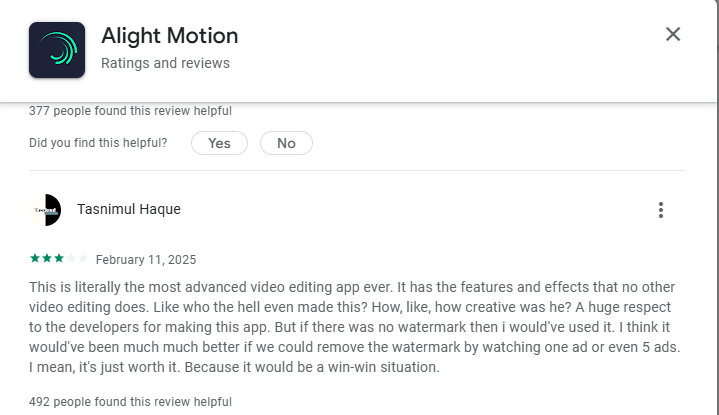Image resolution: width=719 pixels, height=415 pixels.
Task: Click "492 people found this review helpful"
Action: click(x=130, y=402)
